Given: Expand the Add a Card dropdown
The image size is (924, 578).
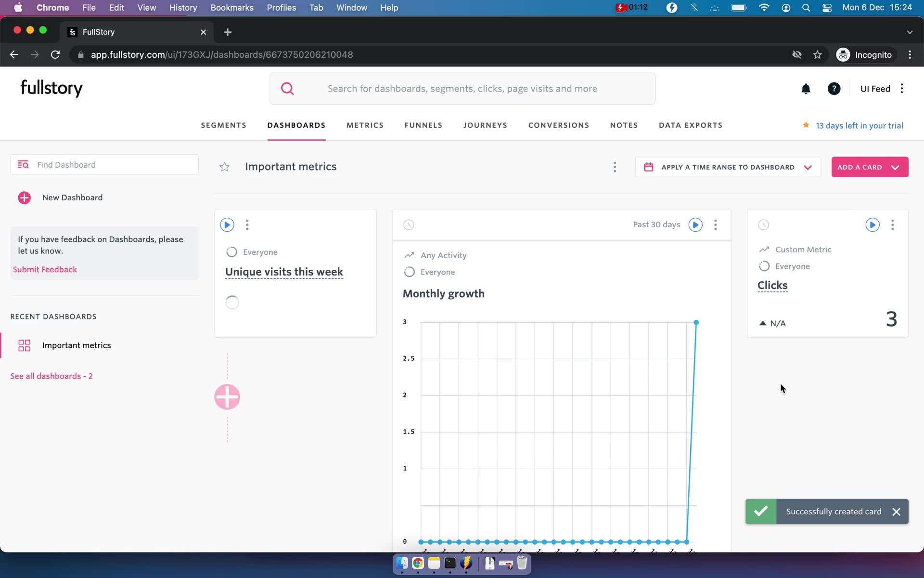Looking at the screenshot, I should (895, 168).
